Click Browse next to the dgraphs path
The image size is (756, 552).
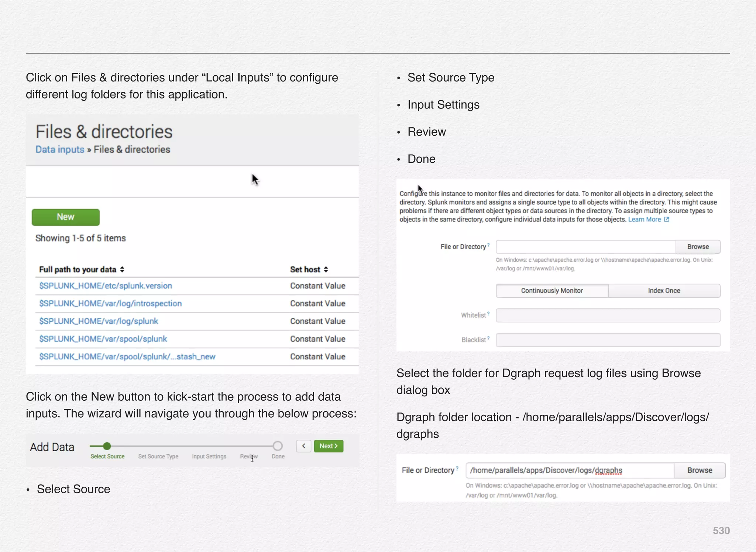click(700, 470)
